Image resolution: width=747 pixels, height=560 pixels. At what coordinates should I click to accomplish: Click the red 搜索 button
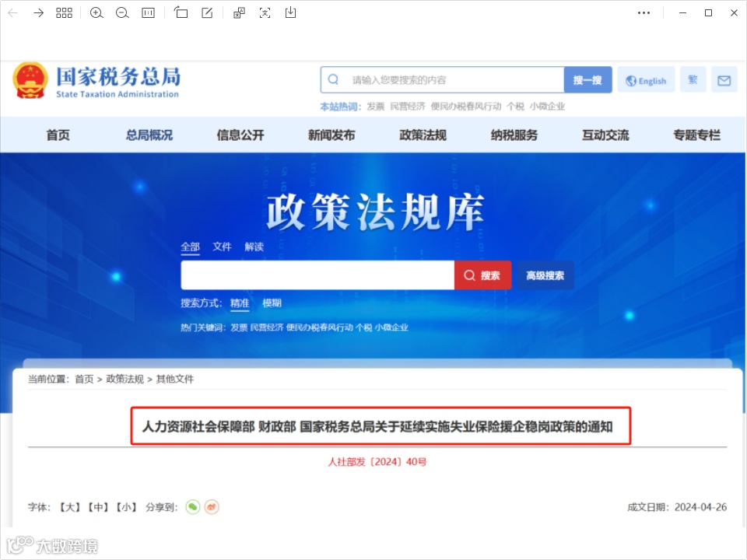tap(482, 275)
